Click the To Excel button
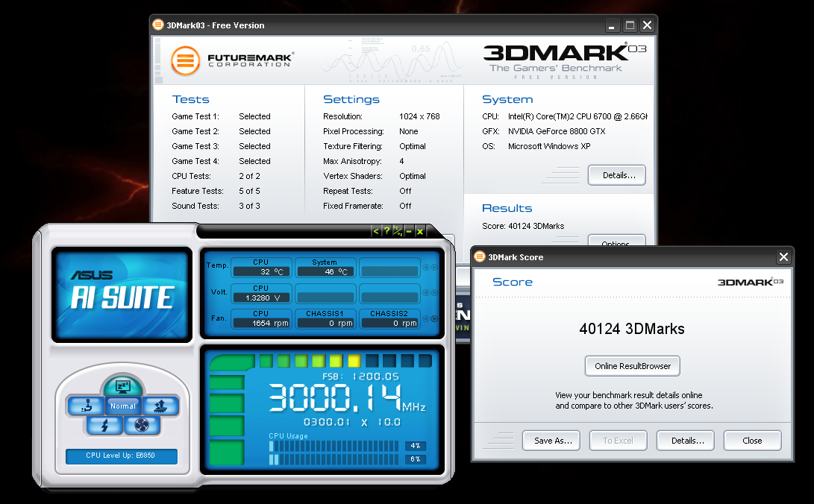This screenshot has height=504, width=814. pyautogui.click(x=619, y=441)
